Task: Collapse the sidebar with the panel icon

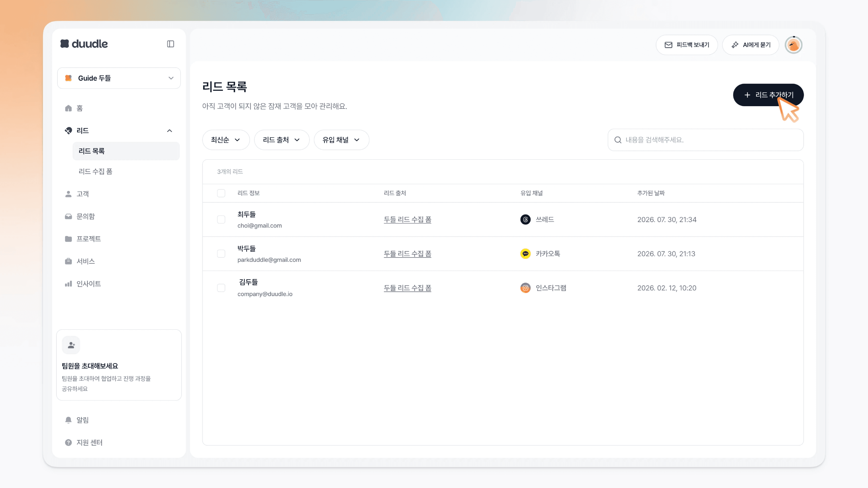Action: 170,44
